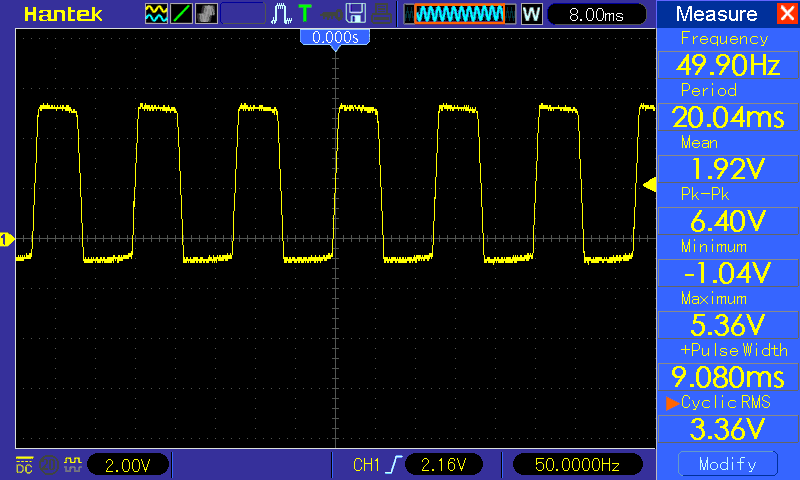The width and height of the screenshot is (800, 480).
Task: Click the green T trigger status icon
Action: tap(305, 14)
